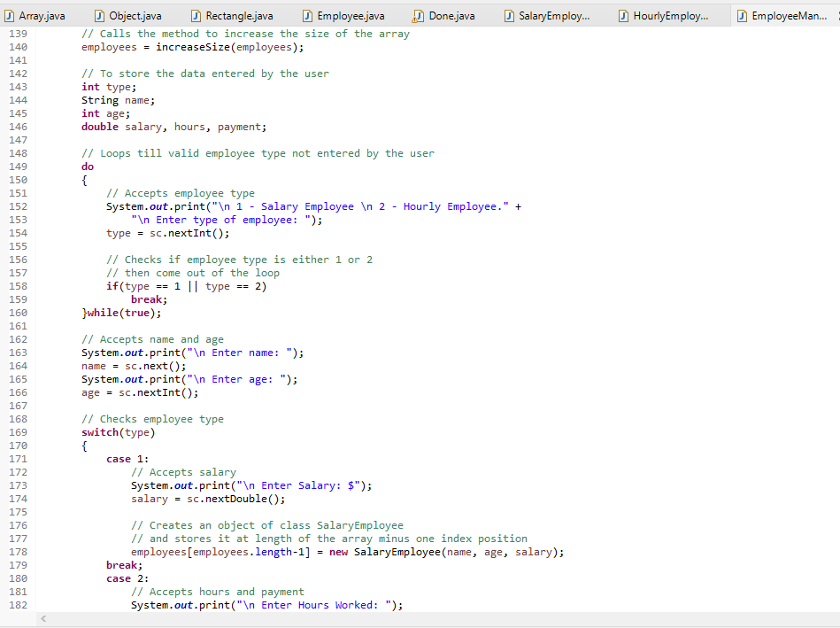
Task: Select the Rectangle.java tab
Action: [x=233, y=16]
